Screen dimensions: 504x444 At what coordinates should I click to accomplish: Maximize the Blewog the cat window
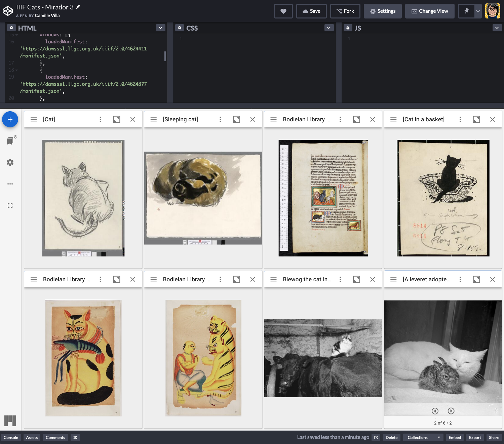[356, 279]
